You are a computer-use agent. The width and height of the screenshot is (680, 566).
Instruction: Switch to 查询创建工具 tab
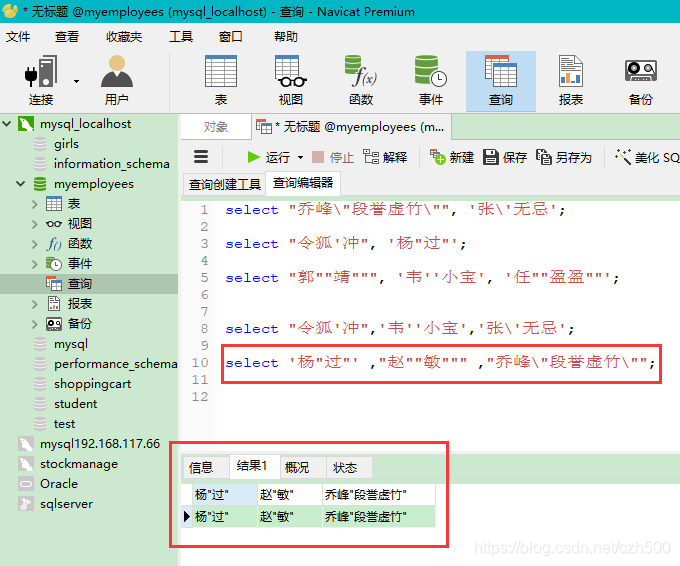pyautogui.click(x=225, y=184)
